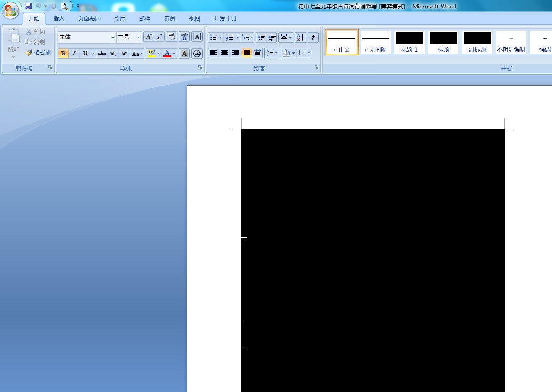Toggle bold formatting
The width and height of the screenshot is (552, 392).
[x=63, y=54]
